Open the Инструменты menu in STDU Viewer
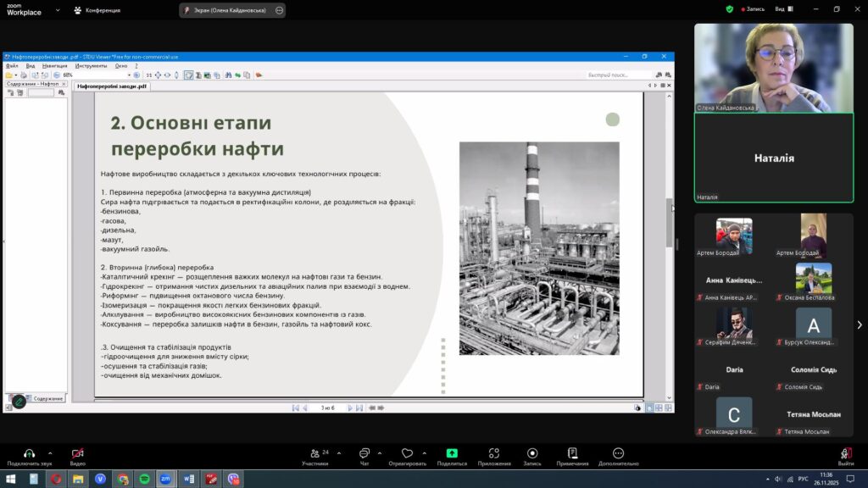 [x=91, y=65]
